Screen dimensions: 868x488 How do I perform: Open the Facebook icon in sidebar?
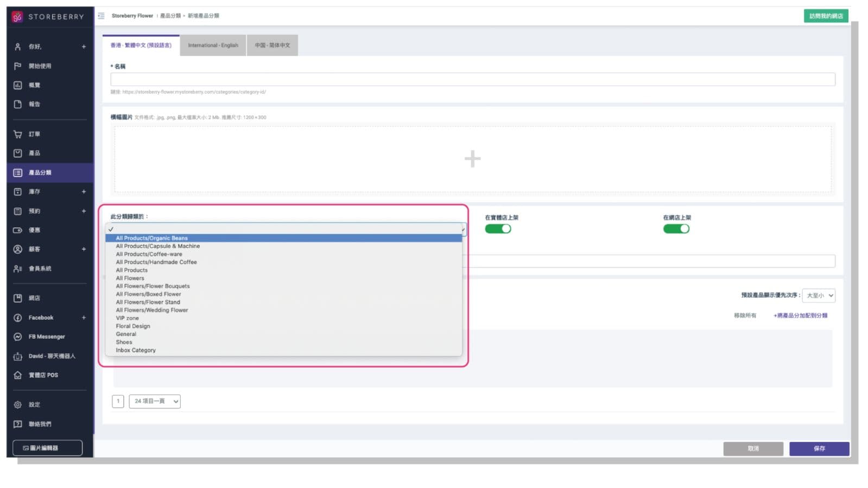point(17,318)
